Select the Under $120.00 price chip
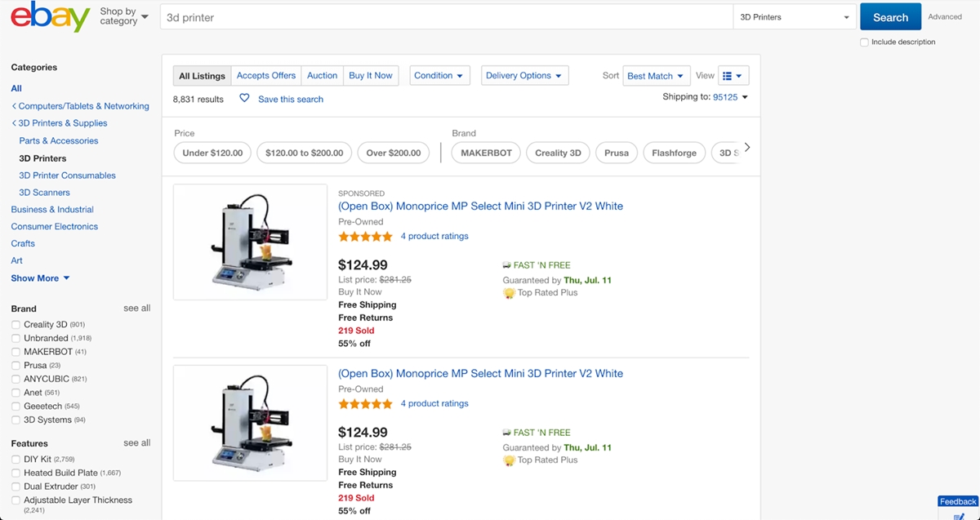This screenshot has height=520, width=980. (x=212, y=153)
